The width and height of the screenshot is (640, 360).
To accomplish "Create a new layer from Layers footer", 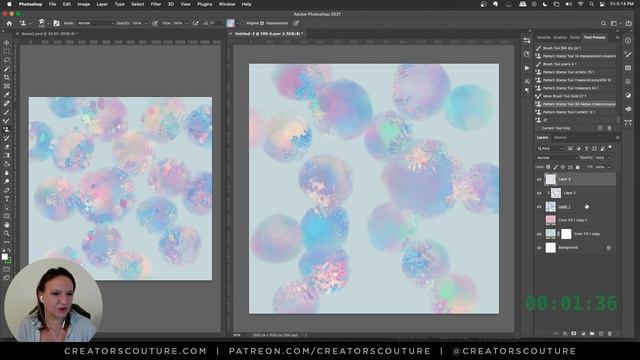I will pos(601,333).
